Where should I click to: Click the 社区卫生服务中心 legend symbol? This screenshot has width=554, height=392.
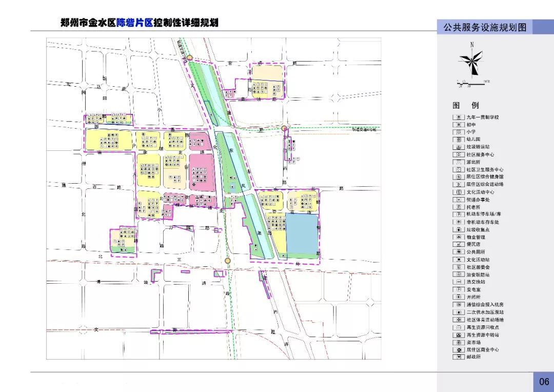[459, 169]
